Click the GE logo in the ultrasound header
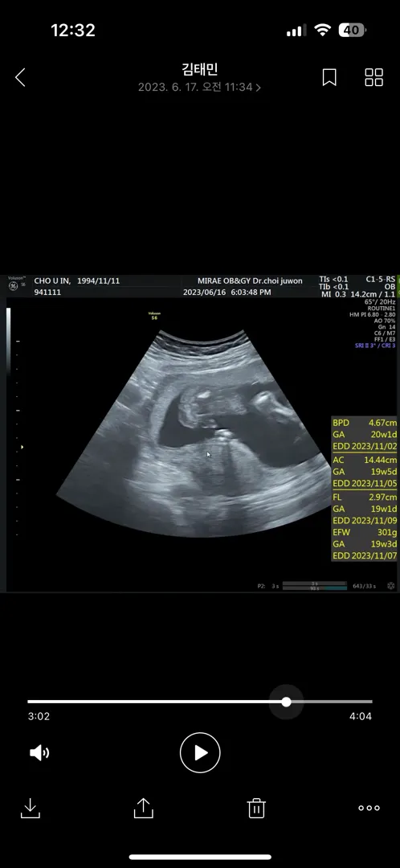The width and height of the screenshot is (400, 868). tap(13, 286)
